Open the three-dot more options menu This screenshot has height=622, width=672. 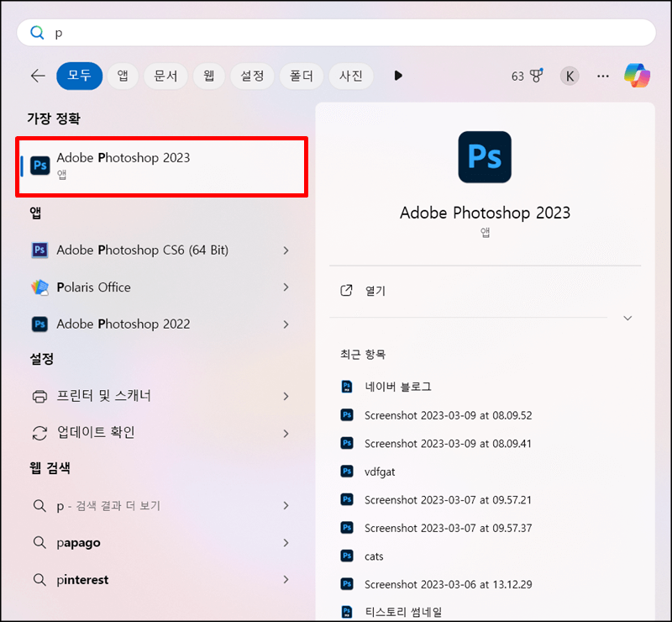tap(603, 76)
